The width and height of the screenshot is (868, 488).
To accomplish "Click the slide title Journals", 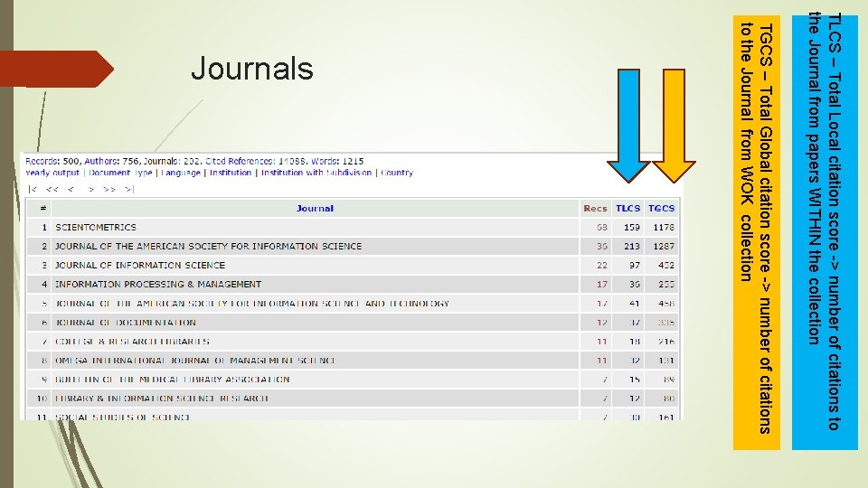I will [x=252, y=69].
